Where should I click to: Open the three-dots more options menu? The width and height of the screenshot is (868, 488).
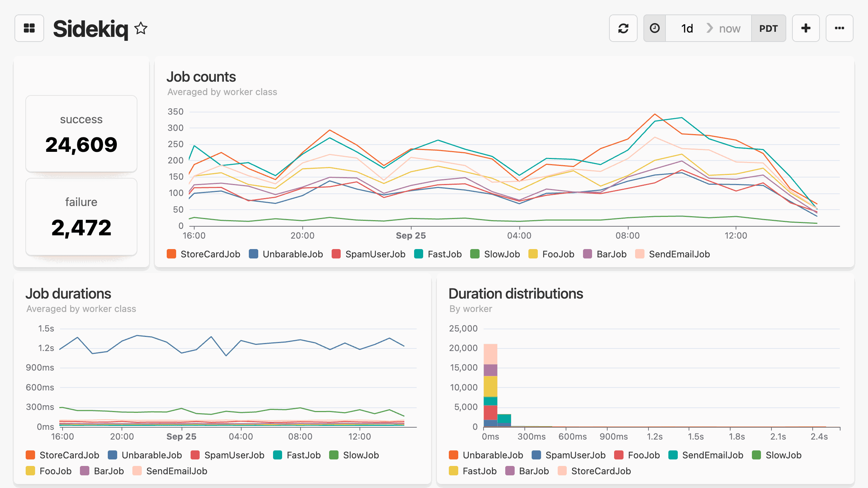pyautogui.click(x=839, y=28)
